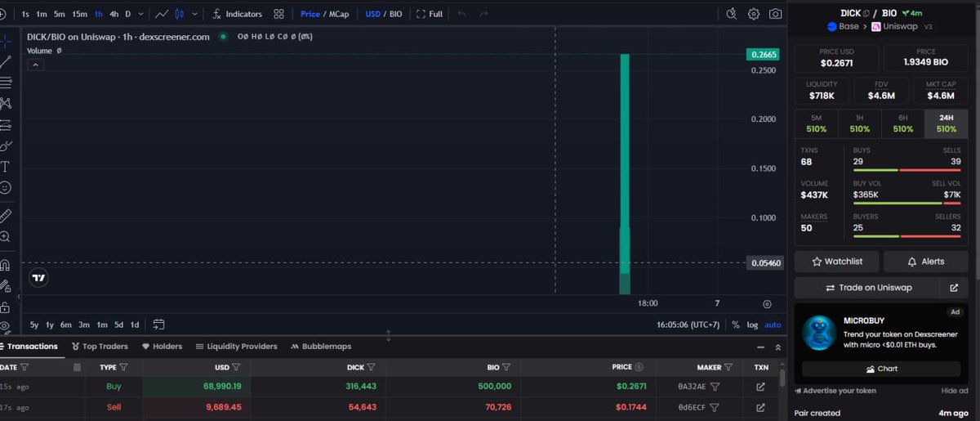The width and height of the screenshot is (980, 421).
Task: Hide the MICROBUY ad
Action: coord(954,391)
